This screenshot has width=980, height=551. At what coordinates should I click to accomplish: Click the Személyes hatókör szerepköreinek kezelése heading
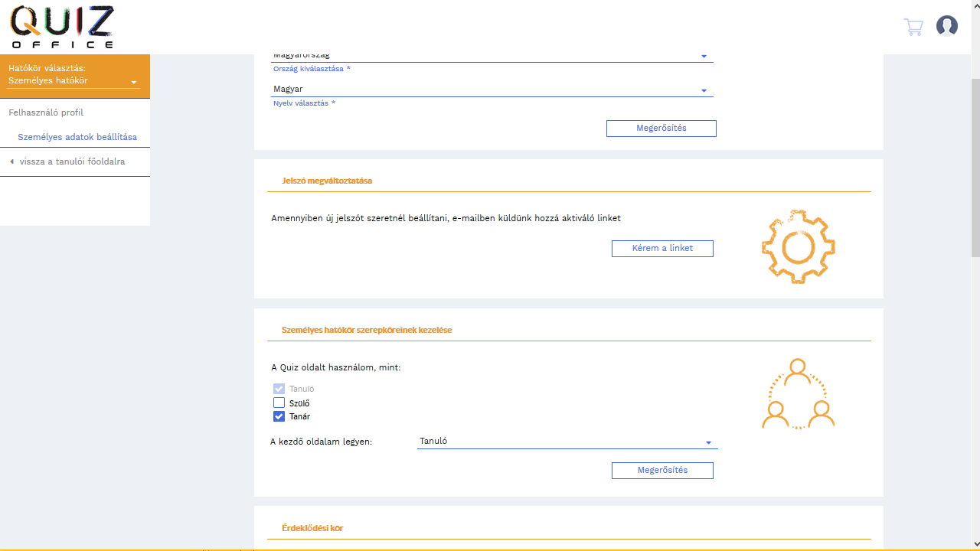[367, 330]
